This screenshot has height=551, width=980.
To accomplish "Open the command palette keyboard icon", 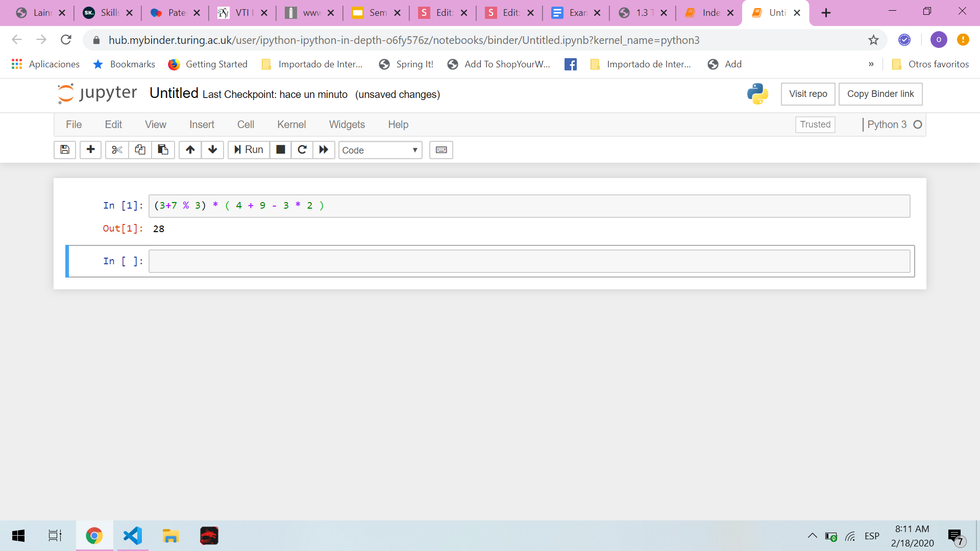I will pyautogui.click(x=441, y=149).
